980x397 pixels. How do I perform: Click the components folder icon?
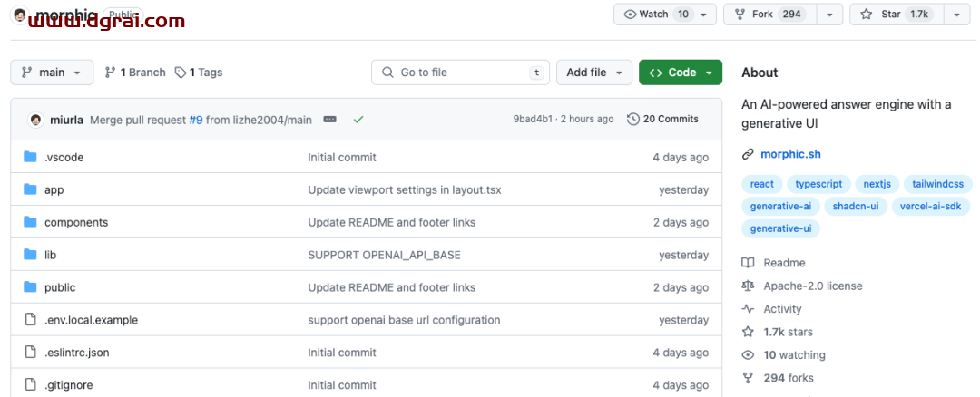click(30, 222)
